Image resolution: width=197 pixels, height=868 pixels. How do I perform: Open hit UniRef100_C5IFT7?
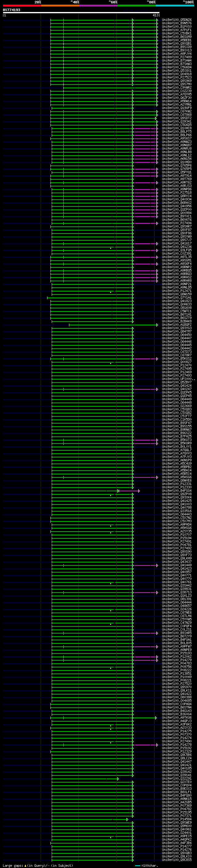click(176, 416)
